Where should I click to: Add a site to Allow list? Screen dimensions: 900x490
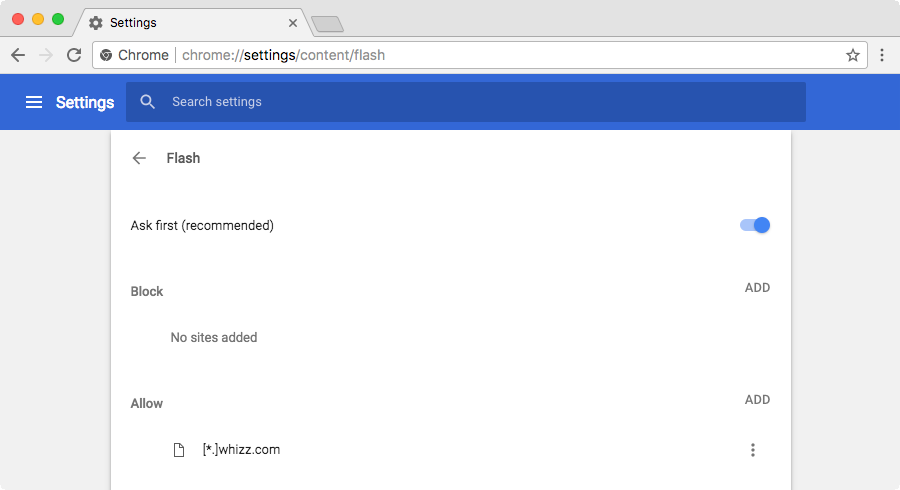(x=757, y=400)
